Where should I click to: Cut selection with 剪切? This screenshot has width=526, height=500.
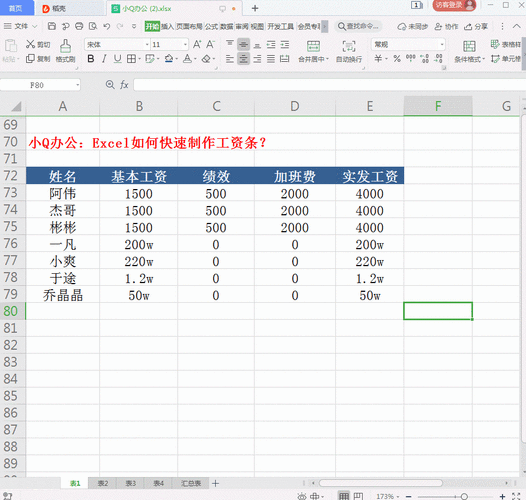38,44
